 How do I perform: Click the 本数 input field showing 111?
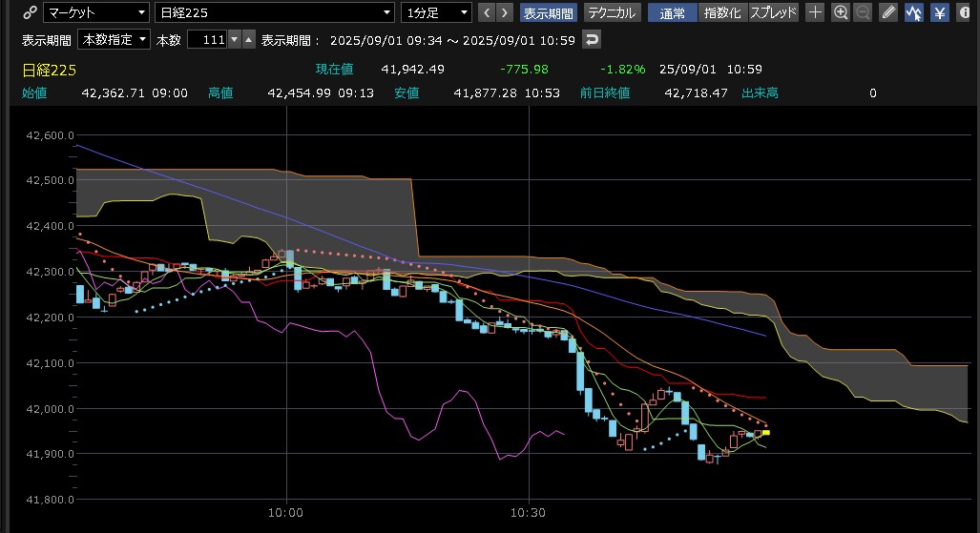207,40
